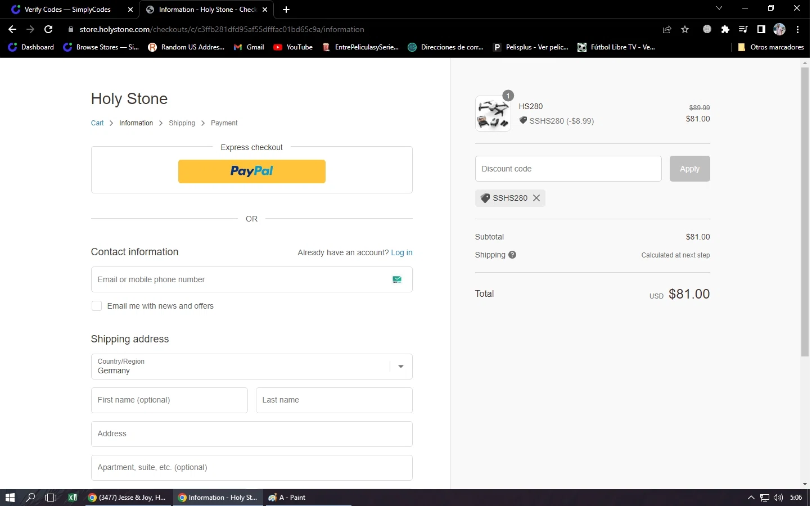The height and width of the screenshot is (506, 812).
Task: Open the Otros marcadores bookmarks folder
Action: [770, 47]
